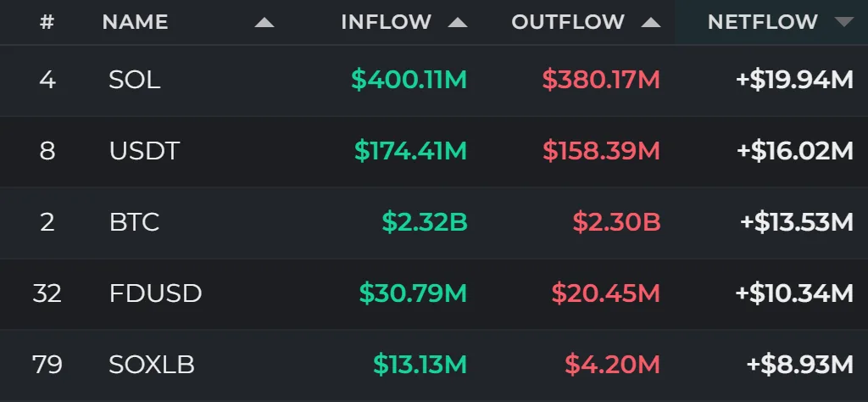Image resolution: width=868 pixels, height=402 pixels.
Task: Select USDT netflow +$16.02M
Action: [795, 151]
